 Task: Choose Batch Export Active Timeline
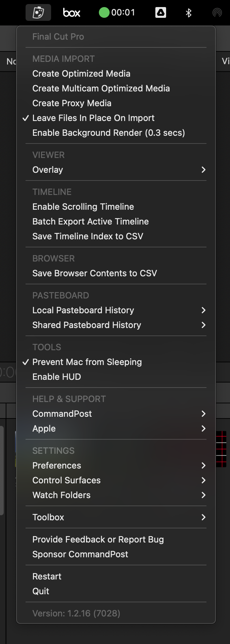tap(116, 222)
